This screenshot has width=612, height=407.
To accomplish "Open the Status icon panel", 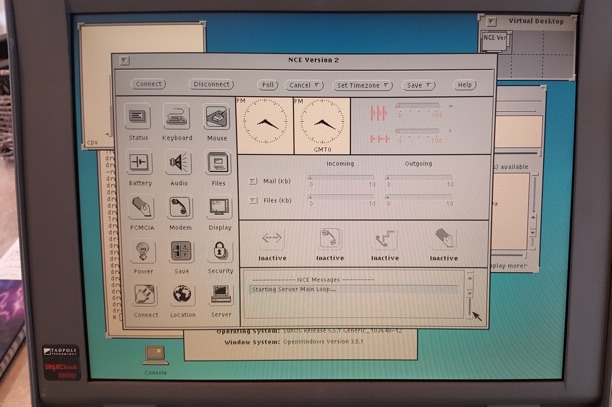I will [138, 116].
